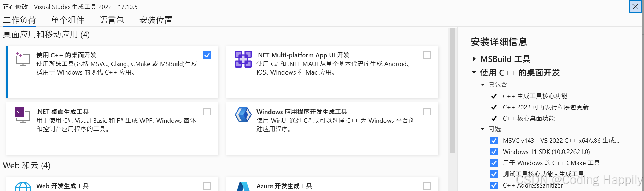Click the C++ 核心桌面功能 item

pos(529,119)
